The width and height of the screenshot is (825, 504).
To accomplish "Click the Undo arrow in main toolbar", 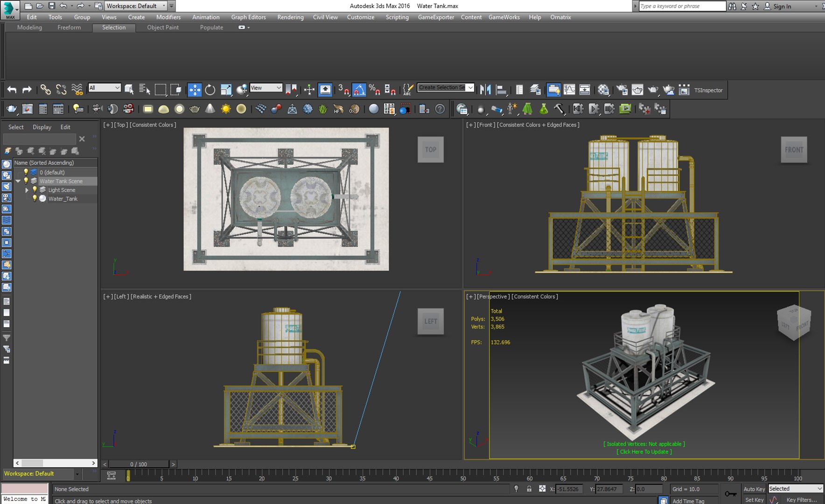I will (12, 90).
